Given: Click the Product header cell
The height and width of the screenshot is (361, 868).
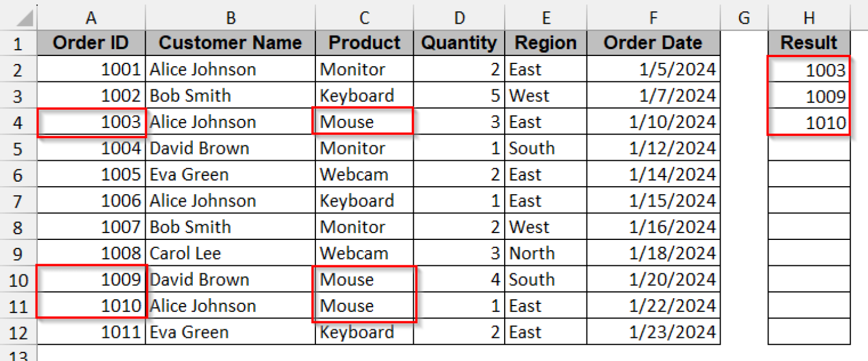Looking at the screenshot, I should coord(363,42).
